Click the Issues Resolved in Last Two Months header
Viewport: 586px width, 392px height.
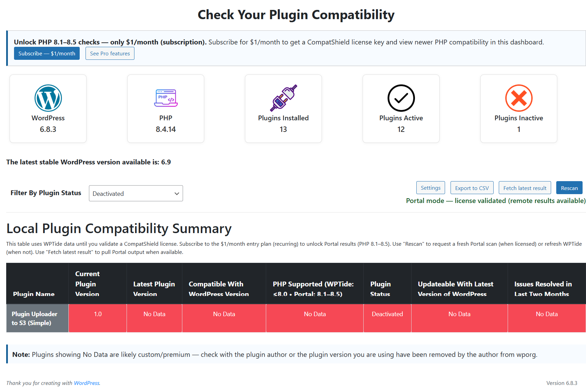(543, 289)
